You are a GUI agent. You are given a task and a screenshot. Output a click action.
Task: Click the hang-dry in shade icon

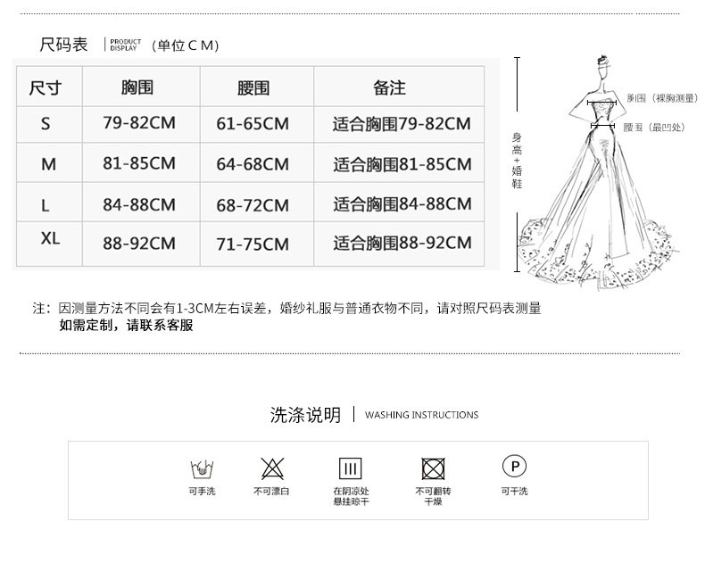tap(350, 468)
